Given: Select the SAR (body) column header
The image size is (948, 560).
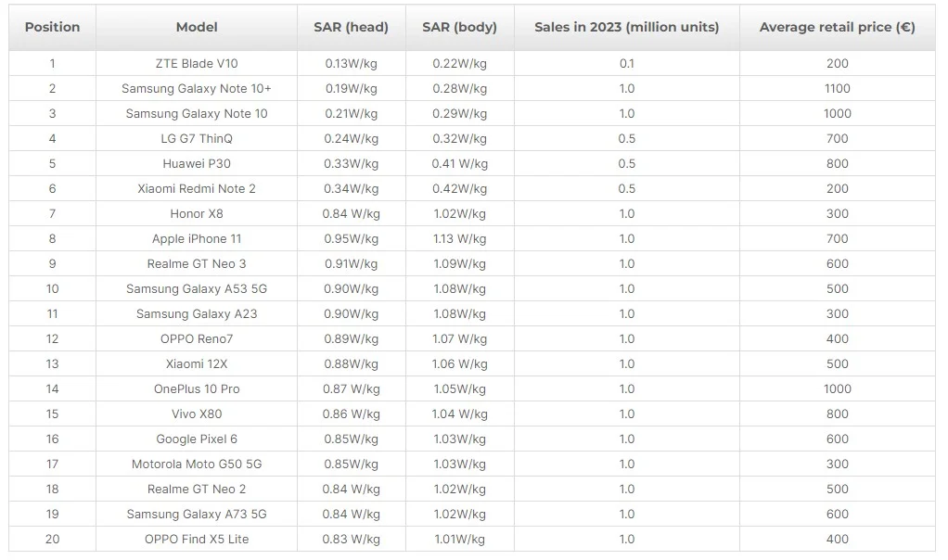Looking at the screenshot, I should 459,27.
